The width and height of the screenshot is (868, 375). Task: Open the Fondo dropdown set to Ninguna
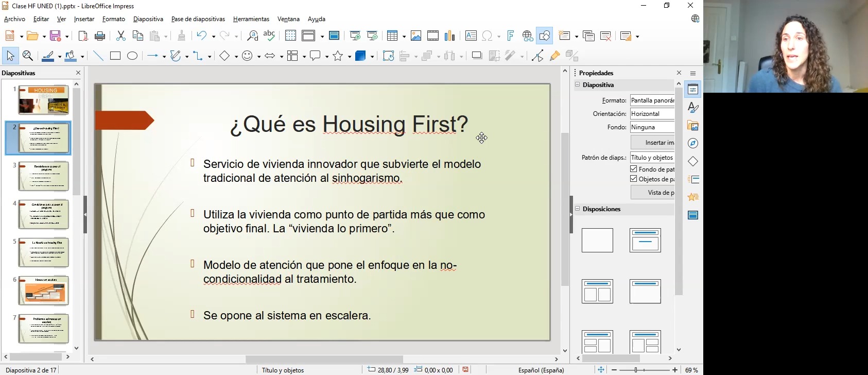pos(652,127)
